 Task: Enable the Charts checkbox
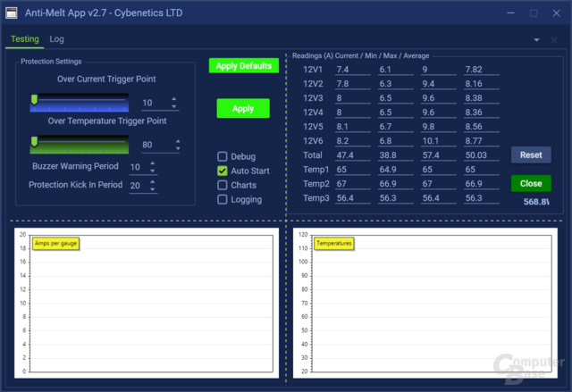click(223, 185)
